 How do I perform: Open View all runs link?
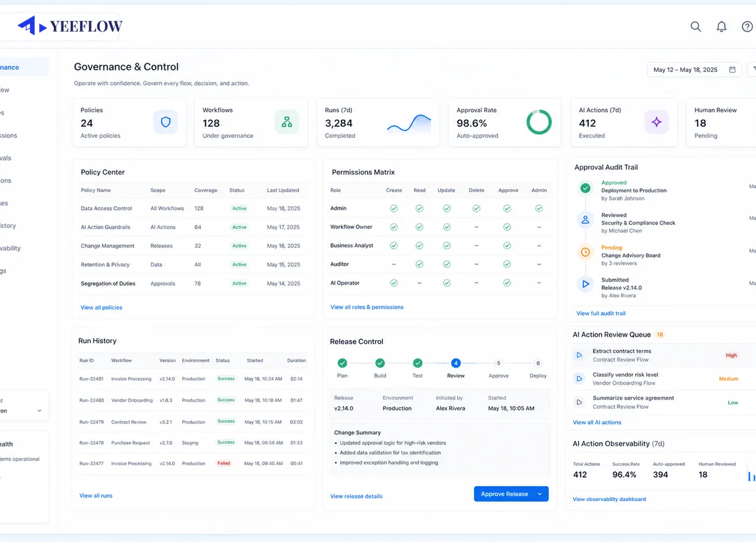point(96,495)
